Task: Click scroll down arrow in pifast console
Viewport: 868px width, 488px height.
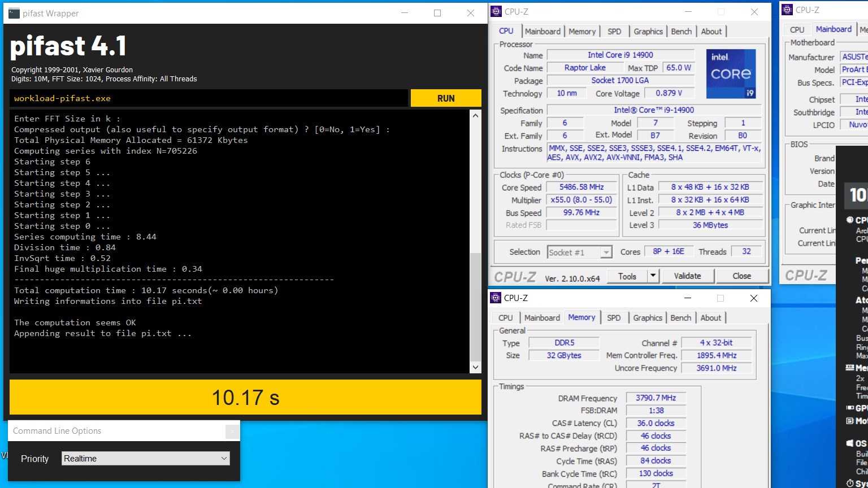Action: tap(475, 367)
